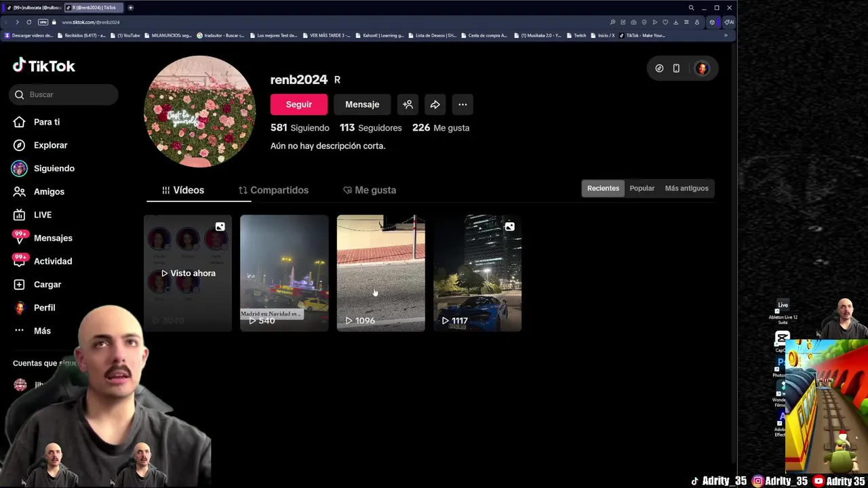
Task: Open the Amigos section
Action: [39, 192]
